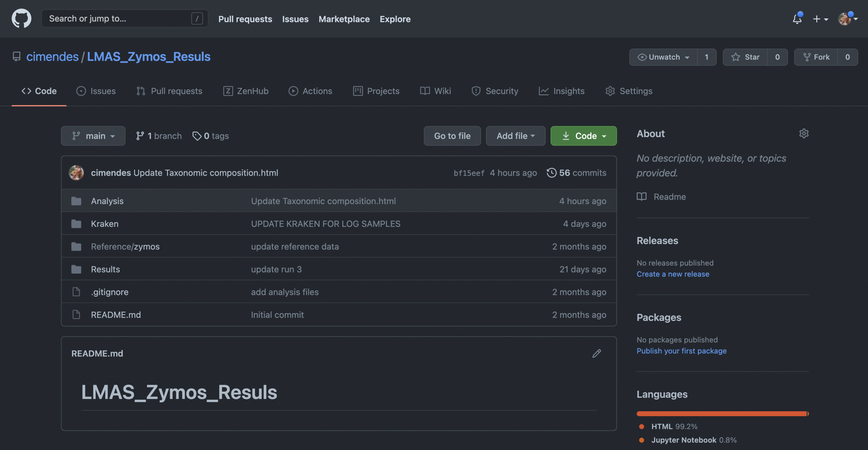The width and height of the screenshot is (868, 450).
Task: Click the orange languages bar
Action: [x=722, y=414]
